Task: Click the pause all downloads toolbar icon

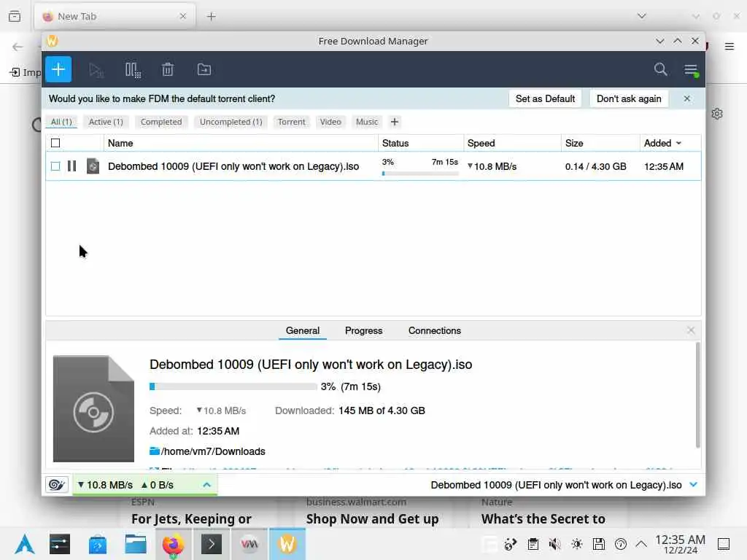Action: pyautogui.click(x=133, y=70)
